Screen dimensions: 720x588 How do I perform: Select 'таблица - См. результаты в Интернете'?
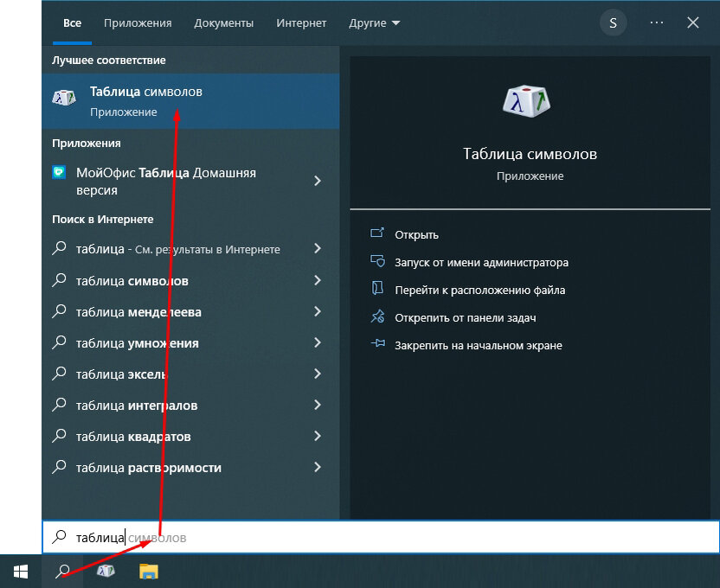(190, 249)
